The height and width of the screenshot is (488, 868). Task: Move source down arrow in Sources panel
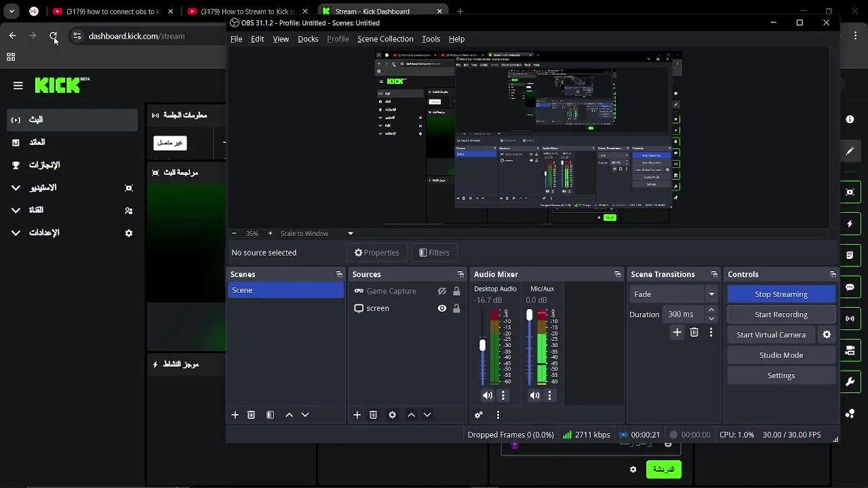(x=427, y=415)
